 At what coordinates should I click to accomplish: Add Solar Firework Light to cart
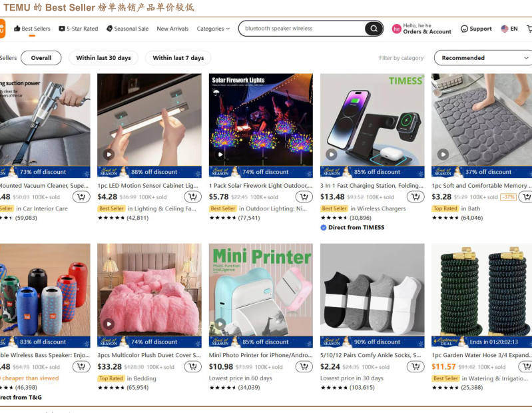(x=304, y=197)
